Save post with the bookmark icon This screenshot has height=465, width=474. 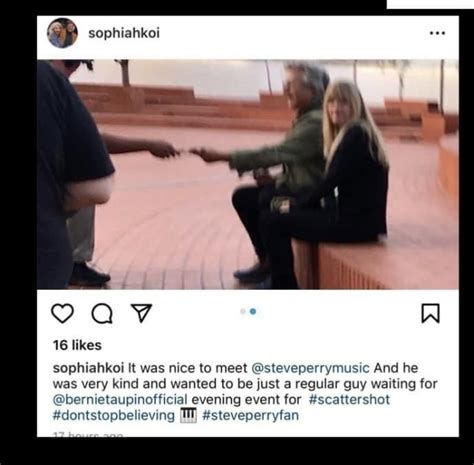[x=431, y=313]
